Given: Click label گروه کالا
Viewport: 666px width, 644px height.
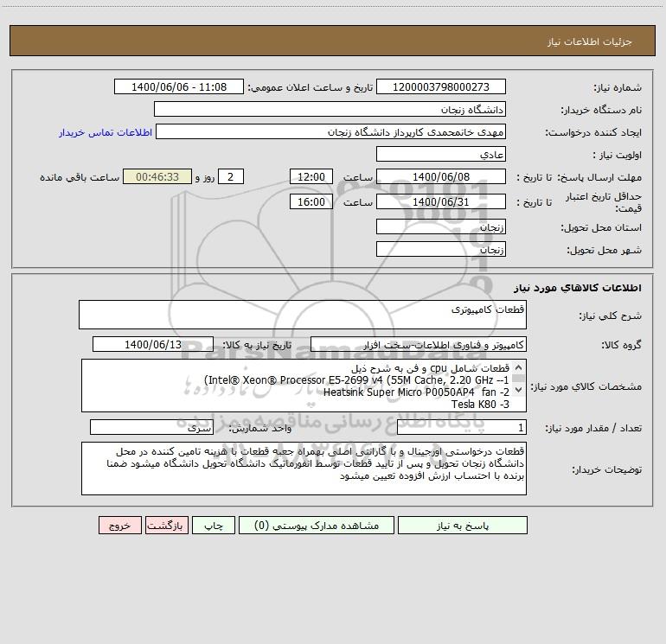Looking at the screenshot, I should point(621,345).
